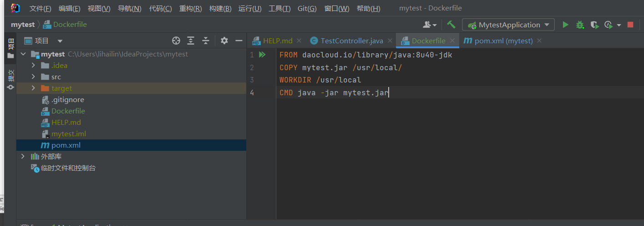The image size is (644, 226).
Task: Start debugging with the bug icon
Action: pyautogui.click(x=580, y=25)
